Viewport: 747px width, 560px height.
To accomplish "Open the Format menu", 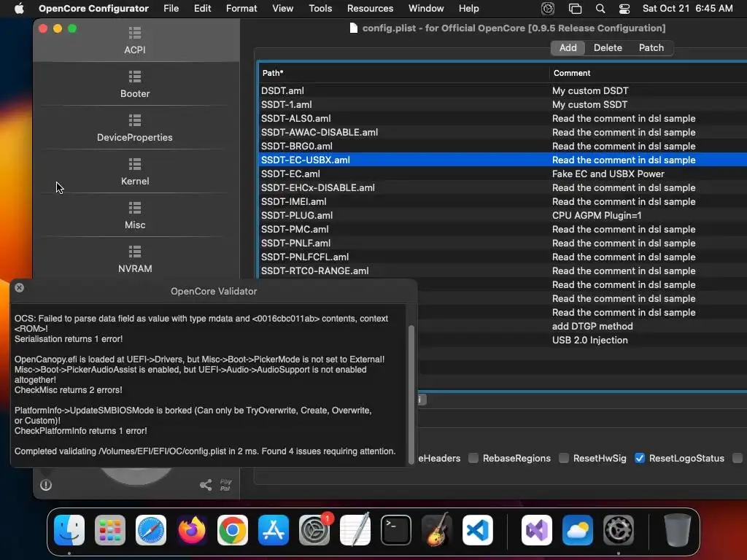I will coord(241,9).
